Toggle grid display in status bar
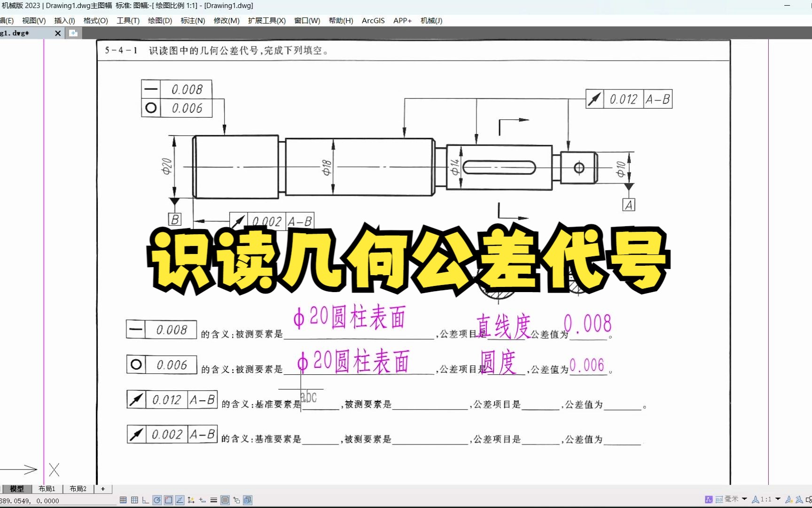The image size is (812, 508). click(134, 500)
